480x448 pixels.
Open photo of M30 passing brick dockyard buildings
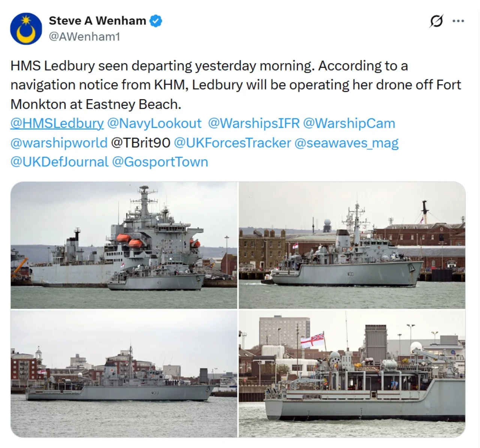[352, 245]
